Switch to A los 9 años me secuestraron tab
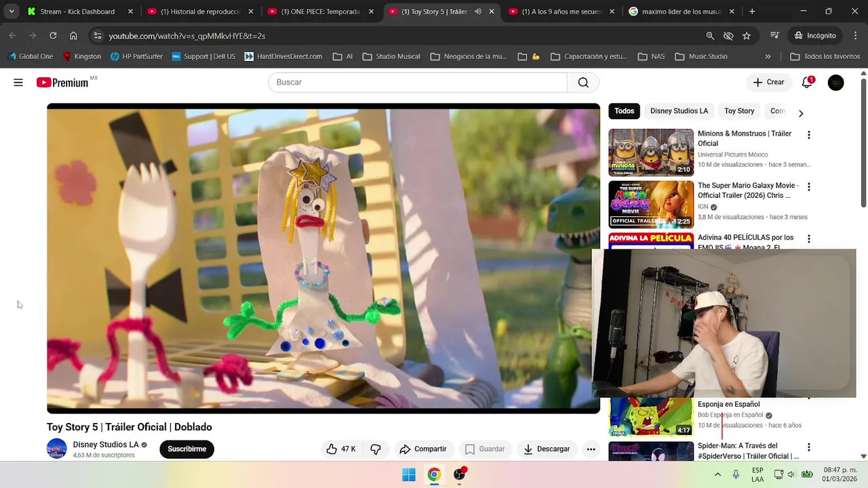 pyautogui.click(x=561, y=12)
